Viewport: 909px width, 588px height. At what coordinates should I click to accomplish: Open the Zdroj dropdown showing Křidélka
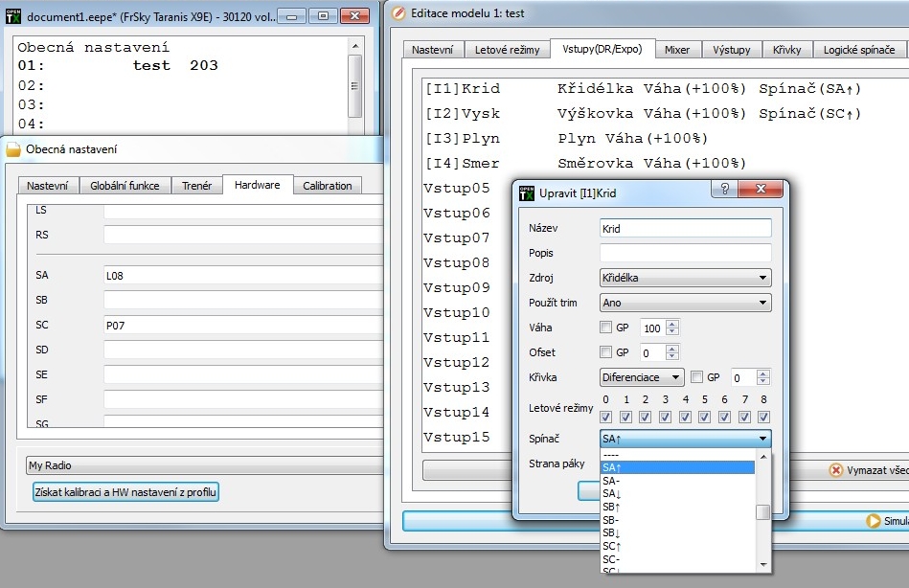pos(685,278)
